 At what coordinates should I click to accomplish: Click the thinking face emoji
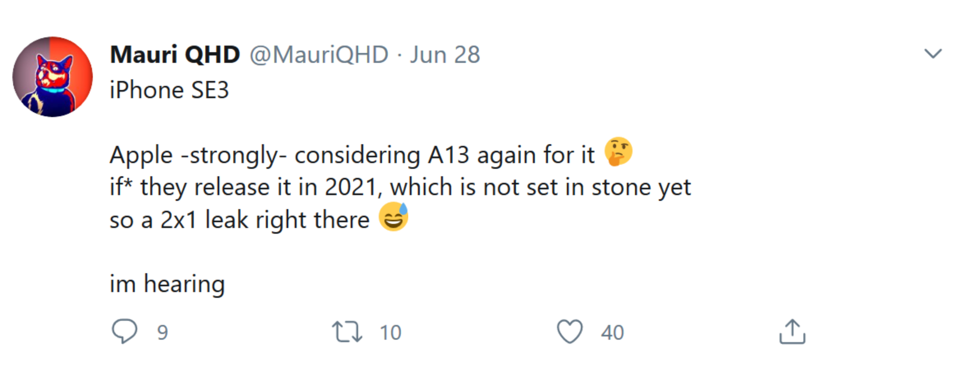[618, 152]
